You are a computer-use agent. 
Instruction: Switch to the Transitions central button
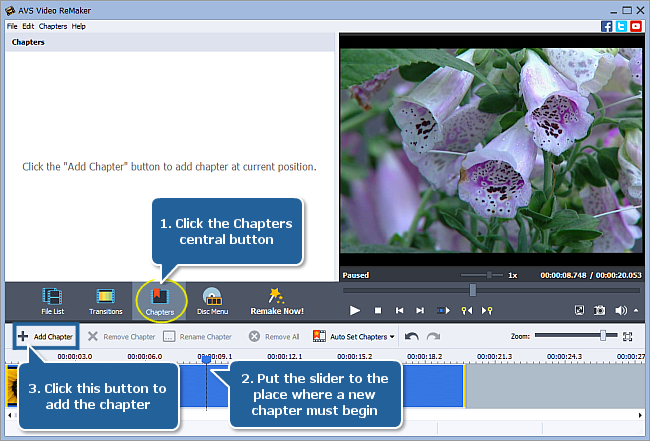(x=105, y=301)
